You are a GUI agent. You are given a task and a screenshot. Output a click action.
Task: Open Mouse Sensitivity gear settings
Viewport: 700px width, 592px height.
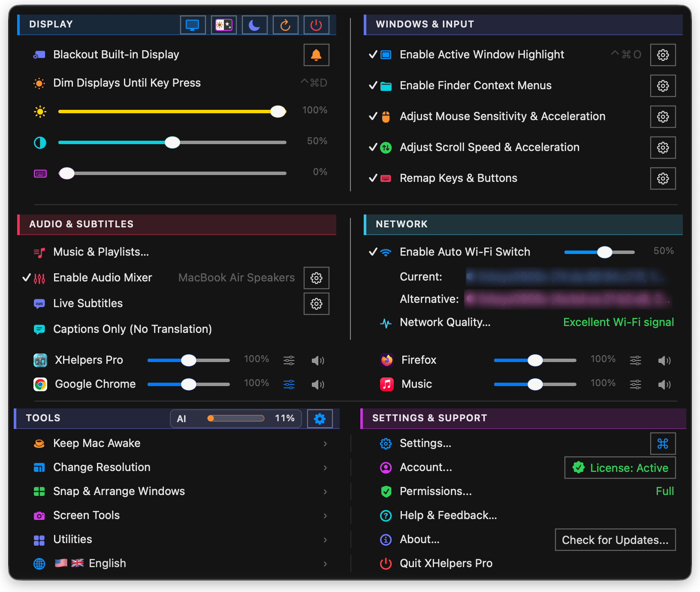(x=663, y=117)
